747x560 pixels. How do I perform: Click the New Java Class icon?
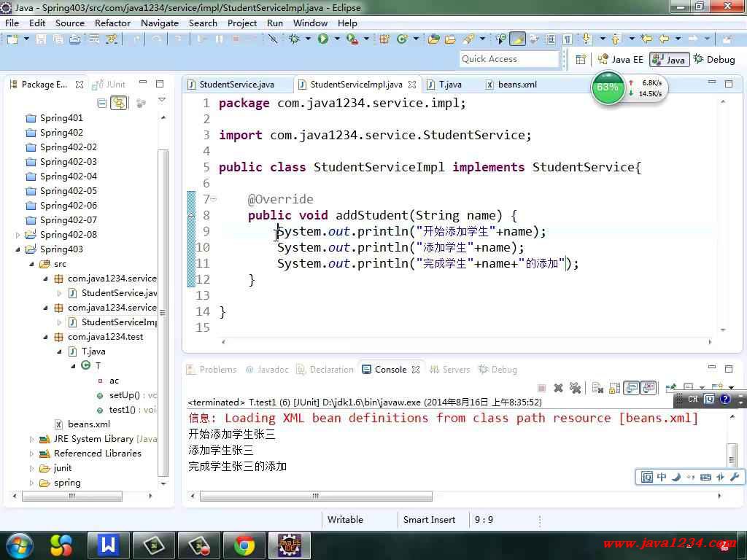coord(402,39)
